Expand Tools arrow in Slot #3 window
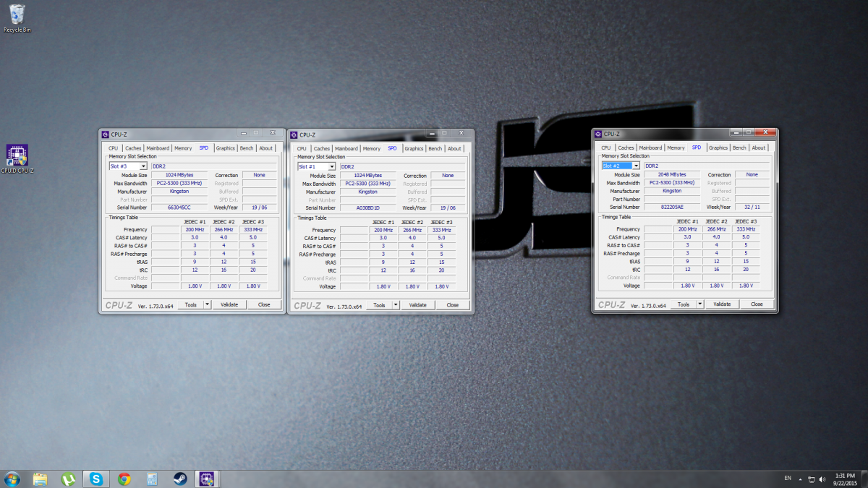The height and width of the screenshot is (488, 868). tap(207, 304)
